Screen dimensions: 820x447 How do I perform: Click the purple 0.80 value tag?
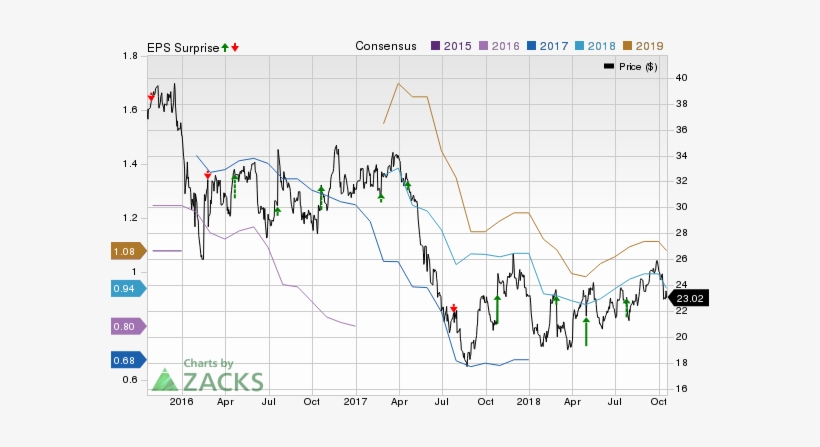[128, 327]
